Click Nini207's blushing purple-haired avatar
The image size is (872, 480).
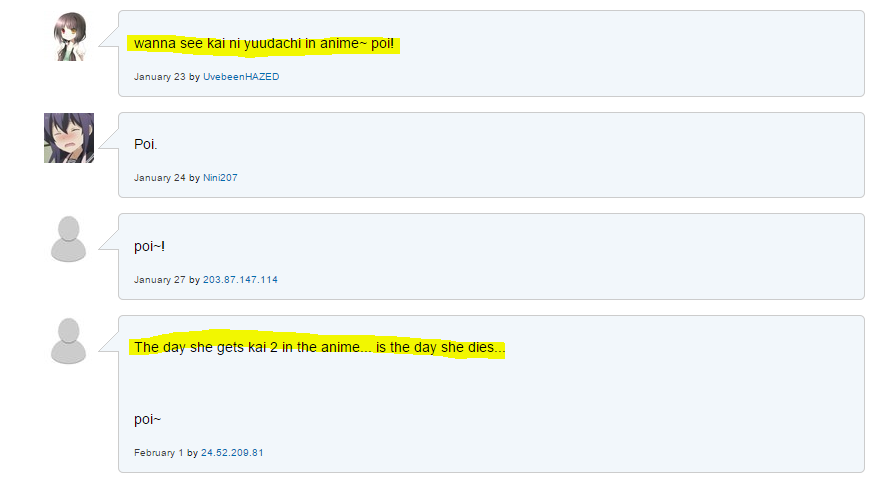69,138
